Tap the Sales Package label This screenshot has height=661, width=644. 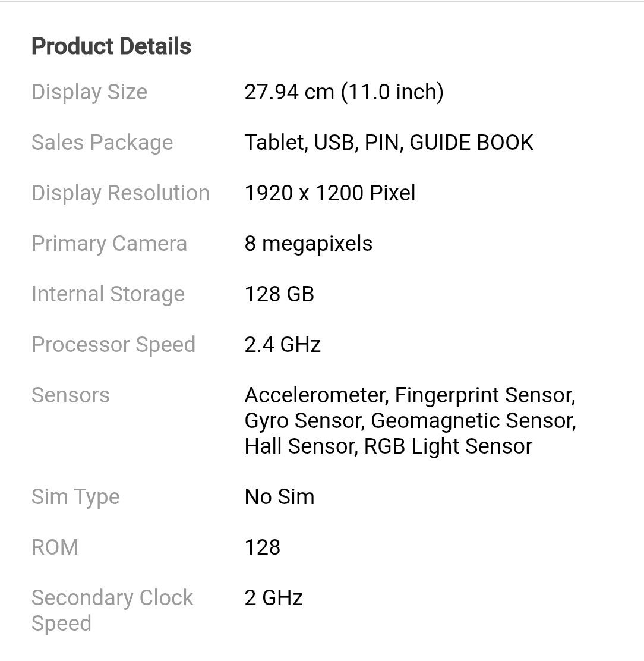point(102,143)
